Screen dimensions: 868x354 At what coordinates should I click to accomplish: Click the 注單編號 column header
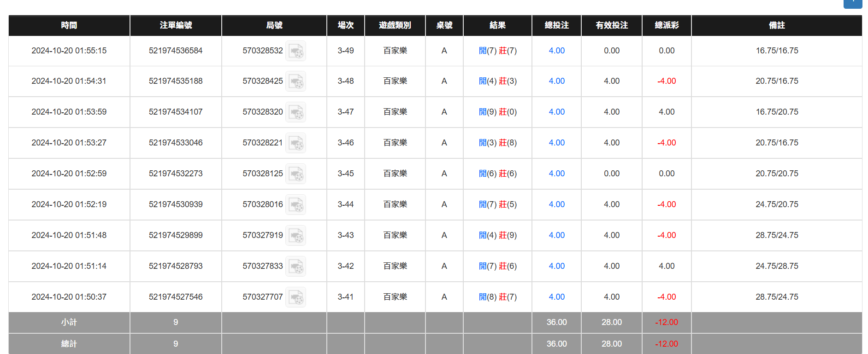point(176,25)
